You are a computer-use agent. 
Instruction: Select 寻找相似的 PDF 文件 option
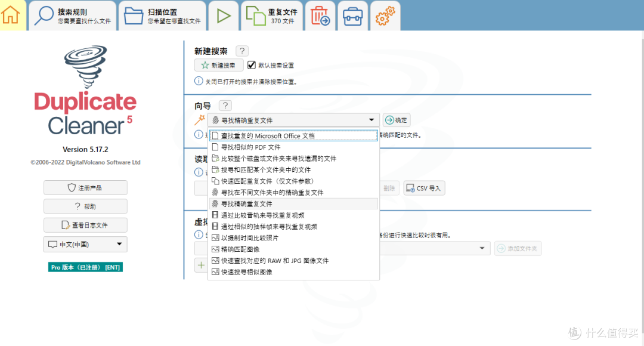click(x=293, y=147)
